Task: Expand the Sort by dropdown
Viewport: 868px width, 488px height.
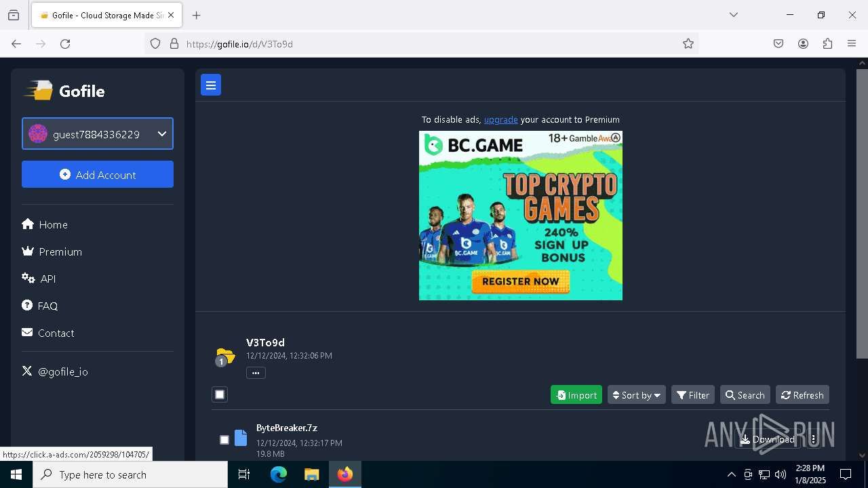Action: (637, 395)
